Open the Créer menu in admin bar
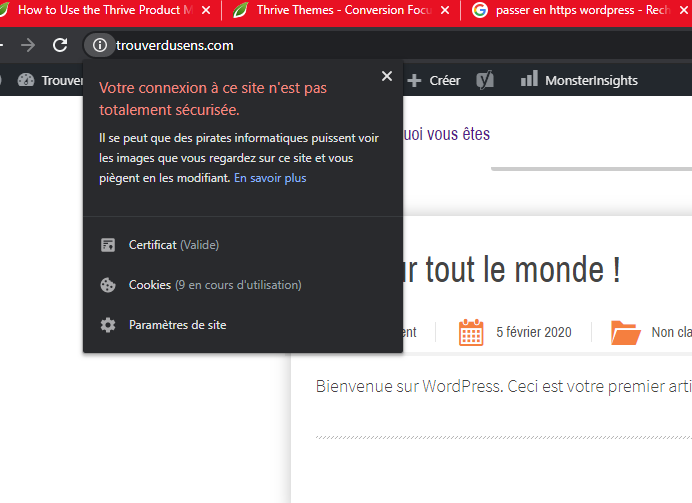This screenshot has width=692, height=503. pos(434,80)
